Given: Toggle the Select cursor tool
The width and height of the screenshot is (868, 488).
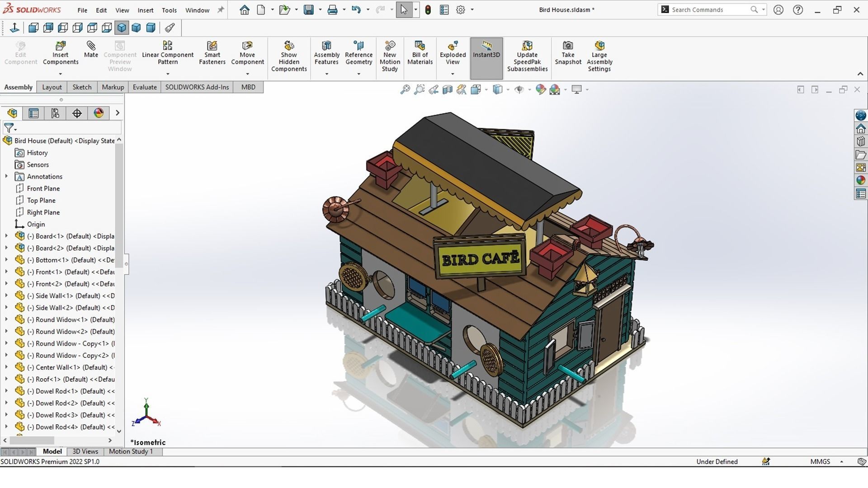Looking at the screenshot, I should (404, 9).
